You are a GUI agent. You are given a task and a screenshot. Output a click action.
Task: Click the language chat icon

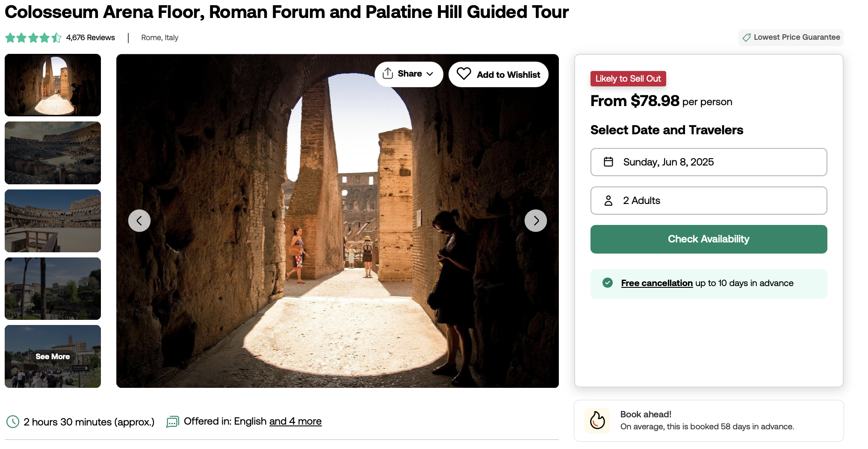click(172, 422)
